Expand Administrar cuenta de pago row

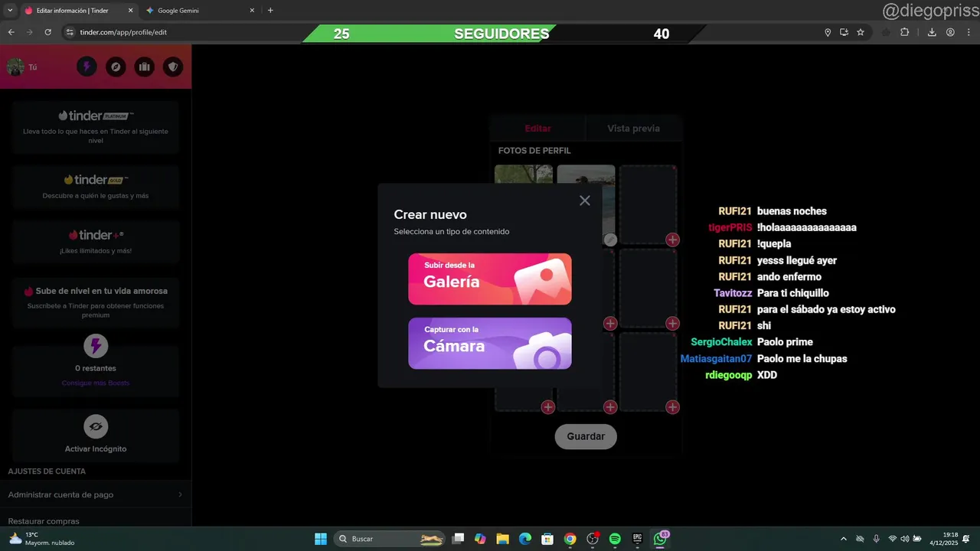click(96, 494)
